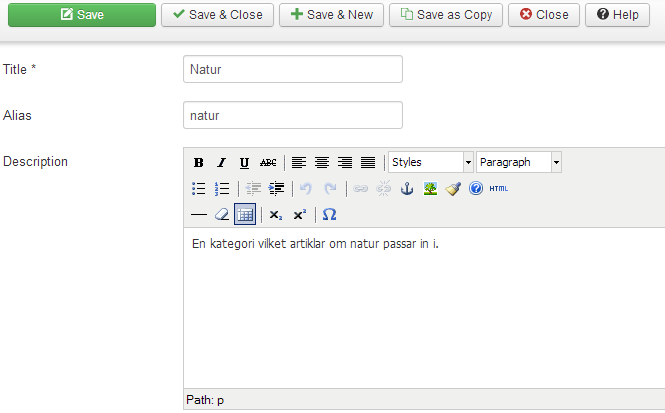Apply superscript formatting

coord(299,215)
